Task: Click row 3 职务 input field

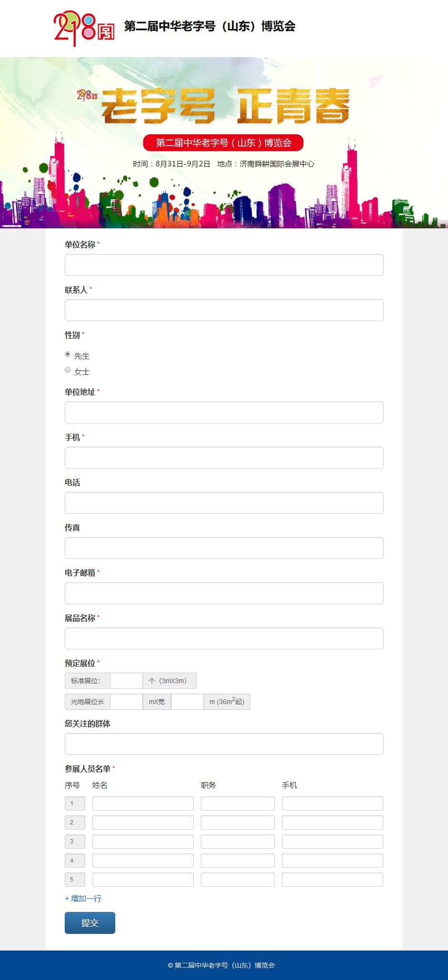Action: (x=238, y=842)
